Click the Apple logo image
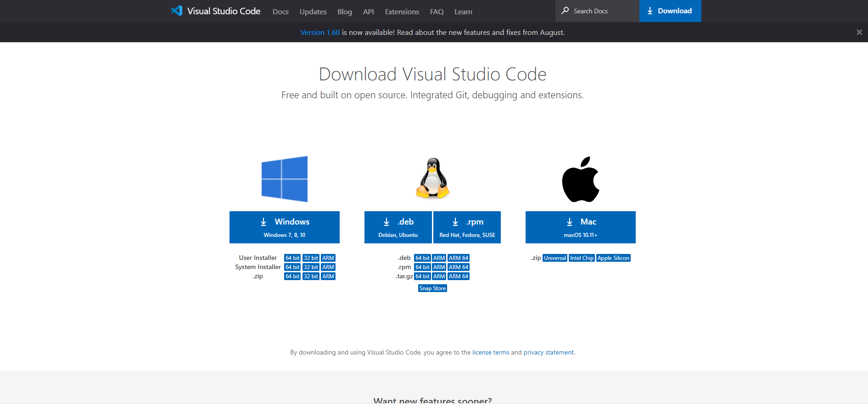Image resolution: width=868 pixels, height=405 pixels. point(581,179)
